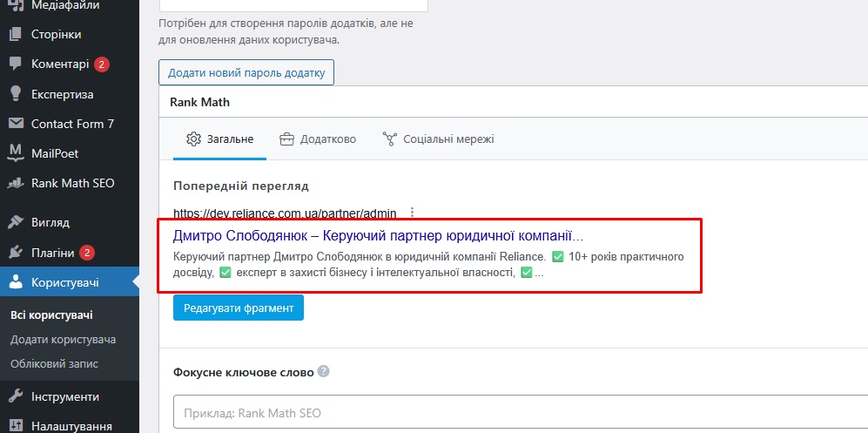Click the Редагувати фрагмент button

click(x=239, y=308)
